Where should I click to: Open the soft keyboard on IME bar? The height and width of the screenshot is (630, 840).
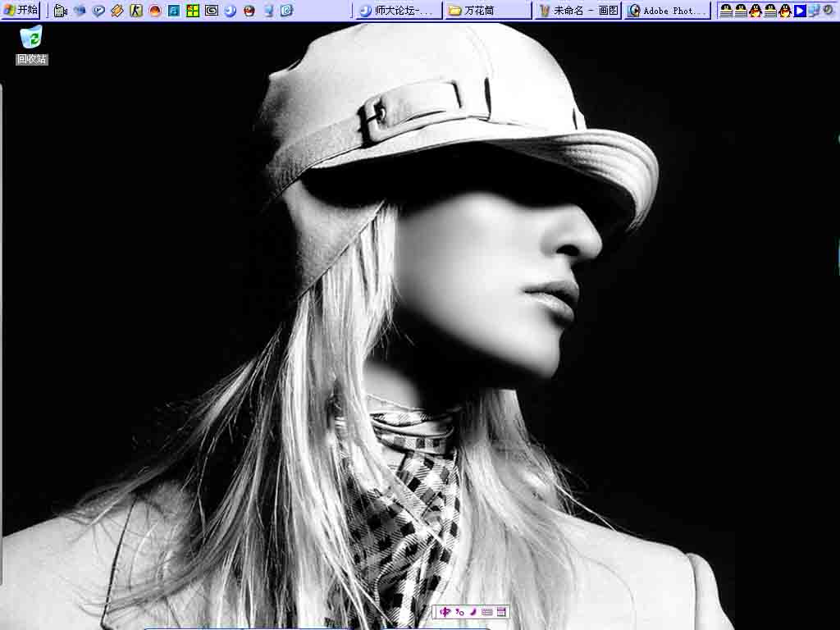click(x=486, y=612)
